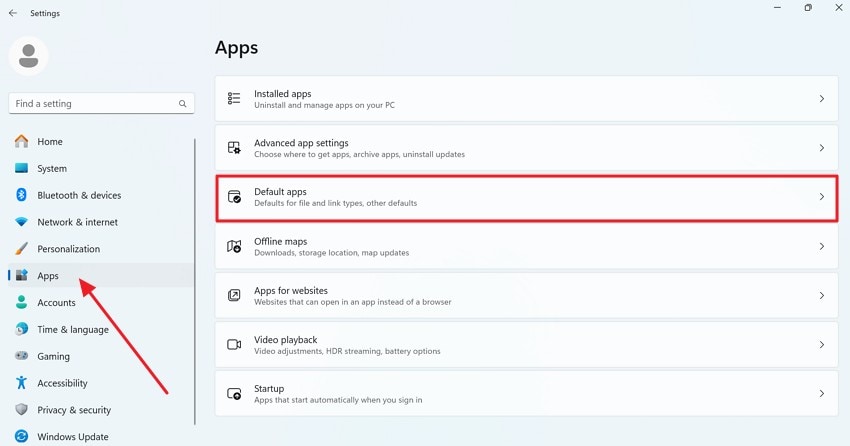Open Video playback chevron arrow

point(822,345)
